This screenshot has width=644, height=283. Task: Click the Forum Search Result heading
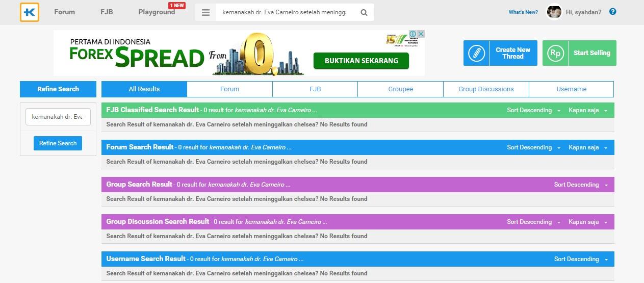(140, 147)
